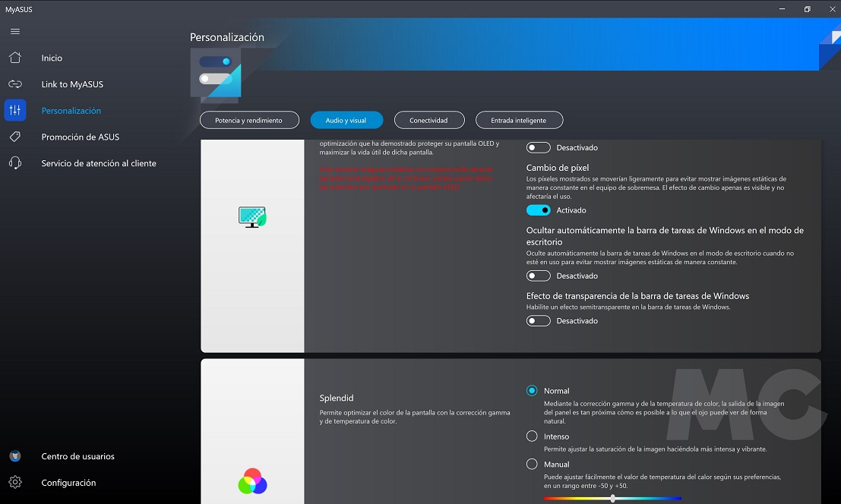Screen dimensions: 841x504
Task: Switch to Potencia y rendimiento tab
Action: coord(248,120)
